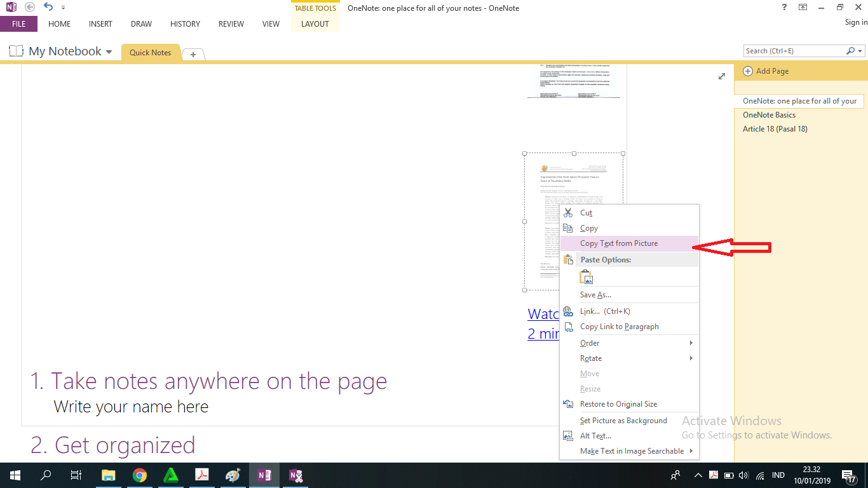The height and width of the screenshot is (488, 868).
Task: Click the back arrow in title bar
Action: [30, 8]
